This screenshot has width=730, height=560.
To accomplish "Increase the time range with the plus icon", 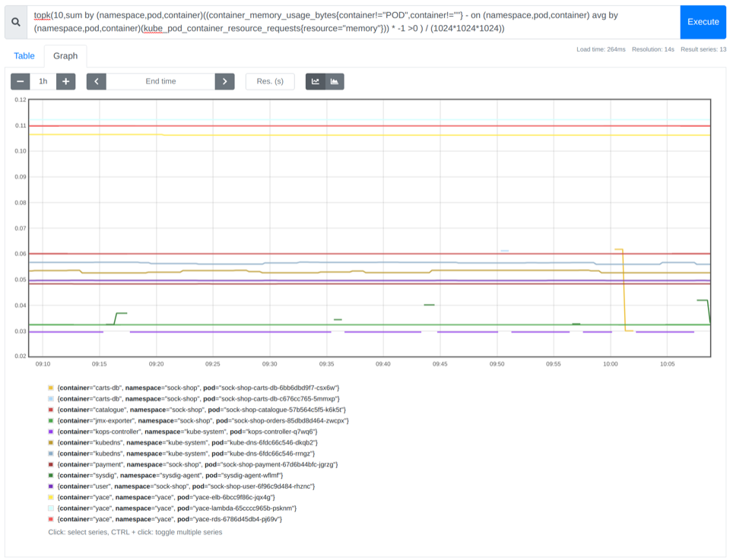I will pyautogui.click(x=65, y=81).
